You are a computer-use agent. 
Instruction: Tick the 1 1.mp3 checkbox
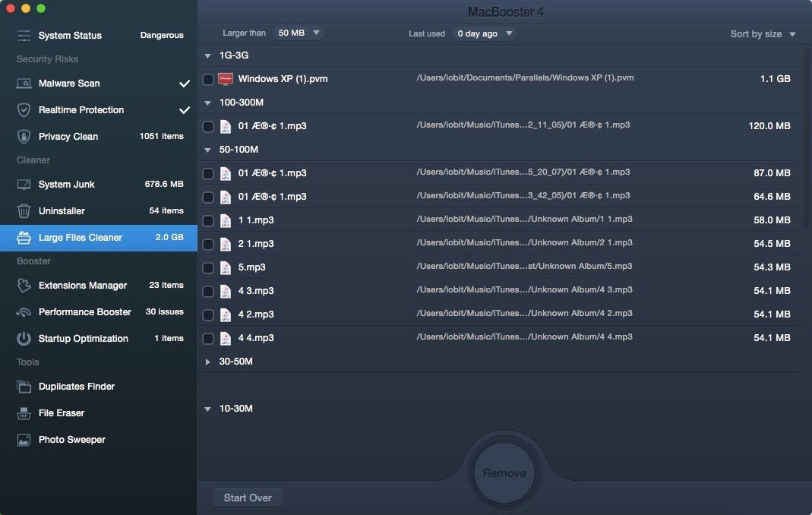(x=207, y=221)
